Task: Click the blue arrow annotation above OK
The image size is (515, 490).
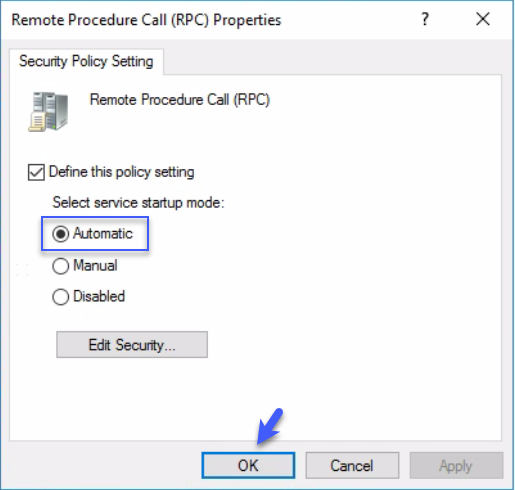Action: coord(270,427)
